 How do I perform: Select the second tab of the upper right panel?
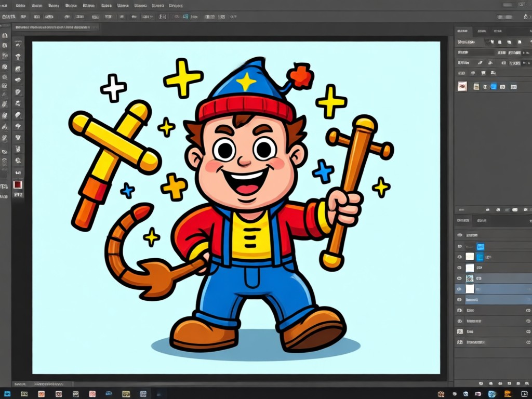click(482, 31)
